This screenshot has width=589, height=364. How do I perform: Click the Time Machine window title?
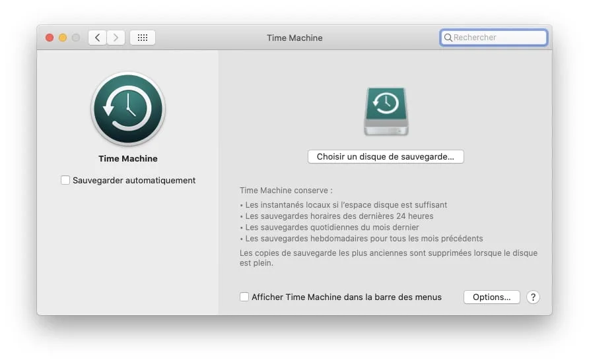point(294,38)
